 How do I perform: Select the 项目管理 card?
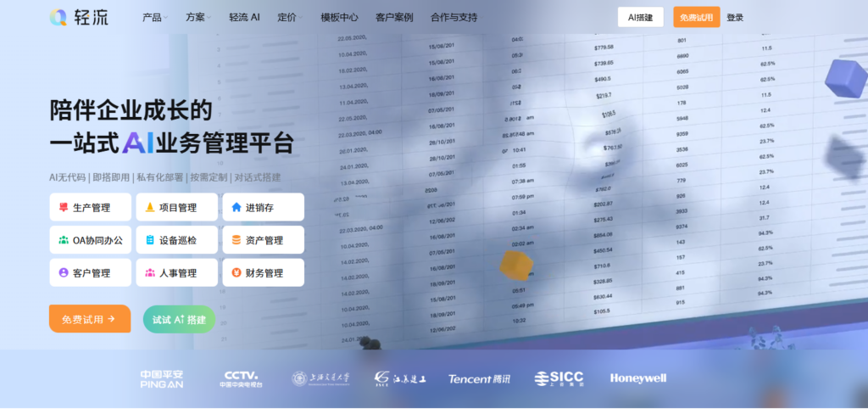click(176, 207)
